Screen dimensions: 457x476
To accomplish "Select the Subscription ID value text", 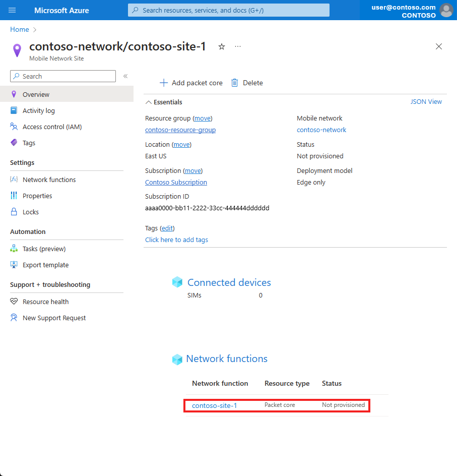I will coord(207,208).
